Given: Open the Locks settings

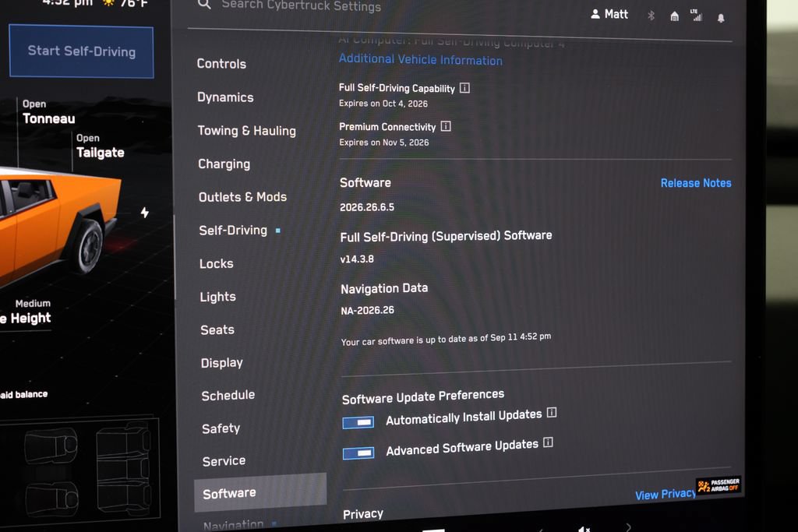Looking at the screenshot, I should [x=217, y=263].
